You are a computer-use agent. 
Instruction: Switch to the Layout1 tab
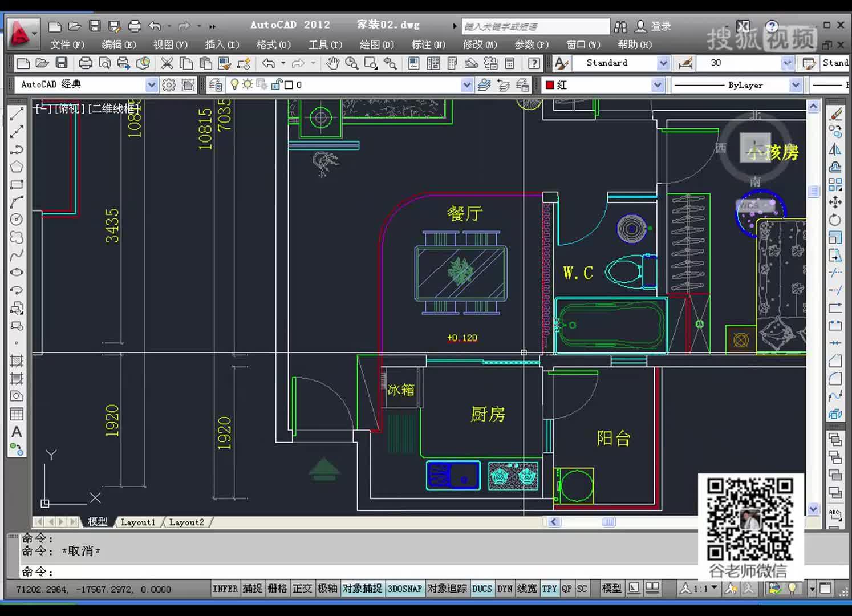coord(139,522)
